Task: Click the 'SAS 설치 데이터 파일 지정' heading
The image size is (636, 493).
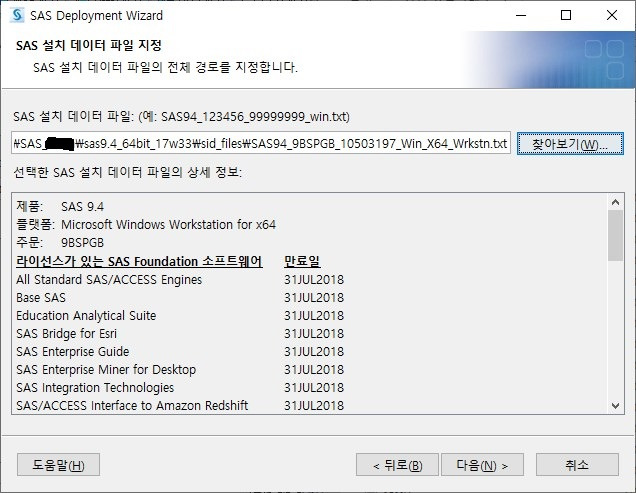Action: [x=89, y=45]
